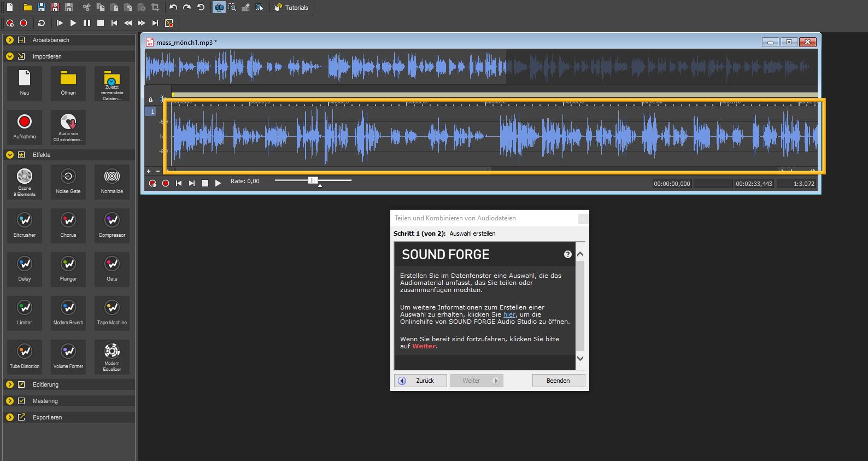Open the Modern Equalizer effect

tap(112, 357)
